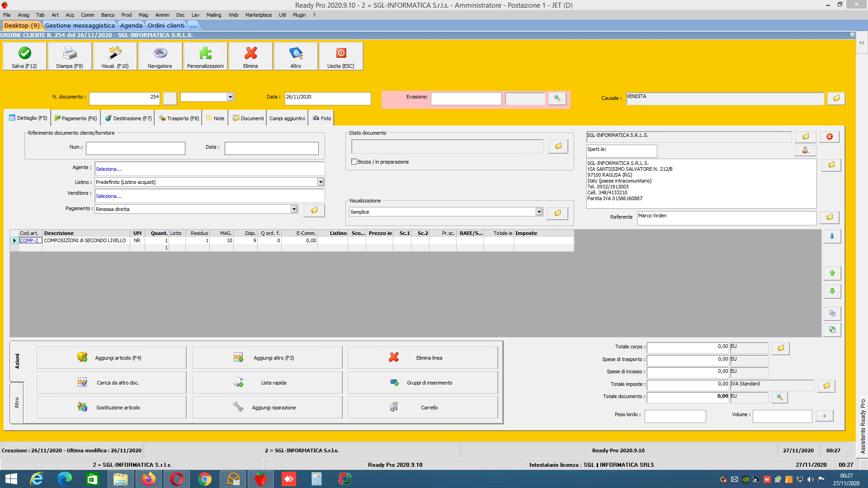Click the Evasione search magnifier icon

point(557,98)
